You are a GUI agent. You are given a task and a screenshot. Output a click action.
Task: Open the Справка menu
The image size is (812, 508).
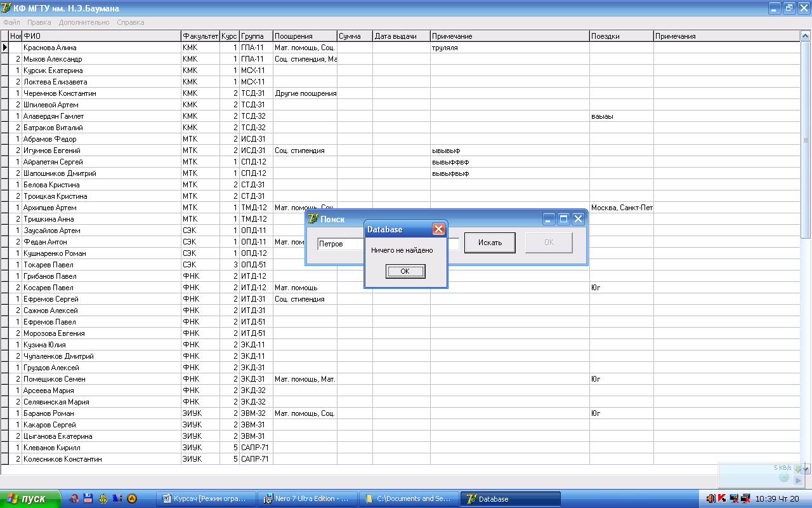[x=131, y=22]
